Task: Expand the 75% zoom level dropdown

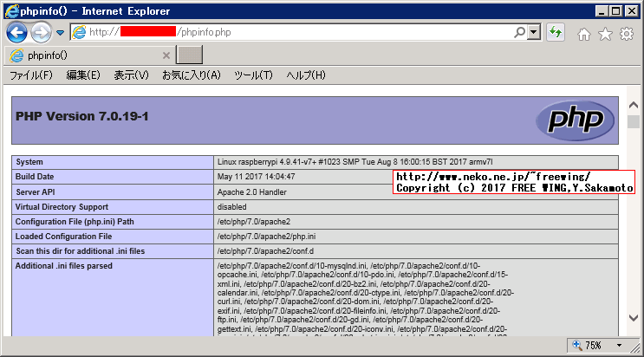Action: 617,345
